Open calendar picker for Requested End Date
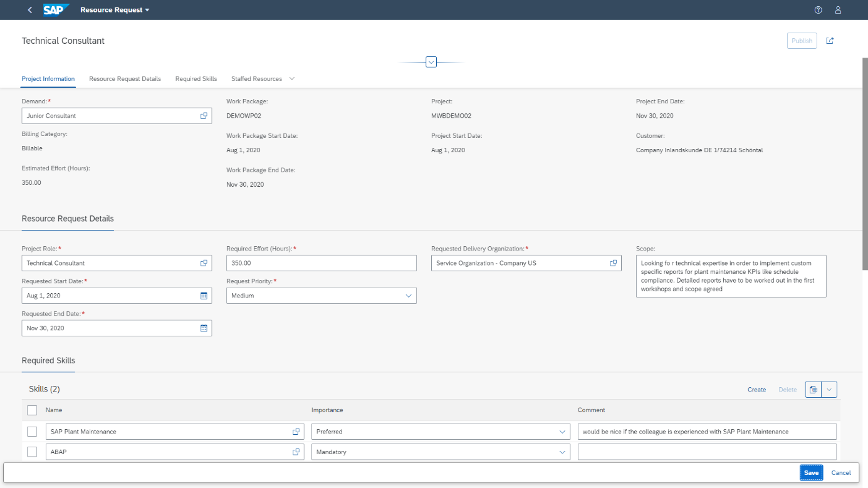This screenshot has height=488, width=868. click(x=204, y=328)
